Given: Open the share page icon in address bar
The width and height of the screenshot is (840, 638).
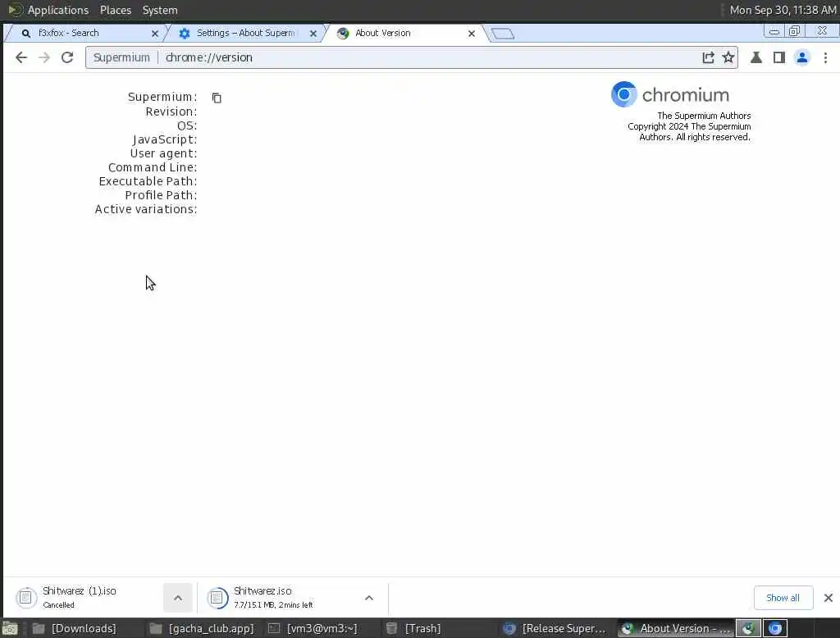Looking at the screenshot, I should point(708,57).
